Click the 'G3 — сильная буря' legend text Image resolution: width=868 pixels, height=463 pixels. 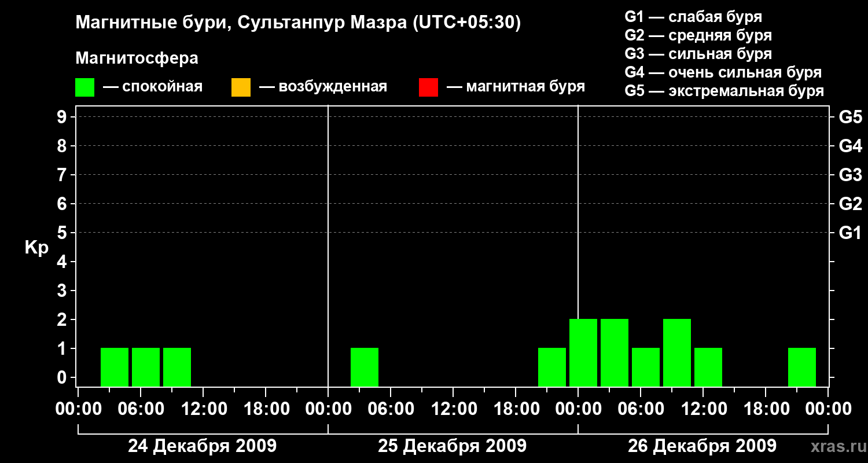pos(698,54)
